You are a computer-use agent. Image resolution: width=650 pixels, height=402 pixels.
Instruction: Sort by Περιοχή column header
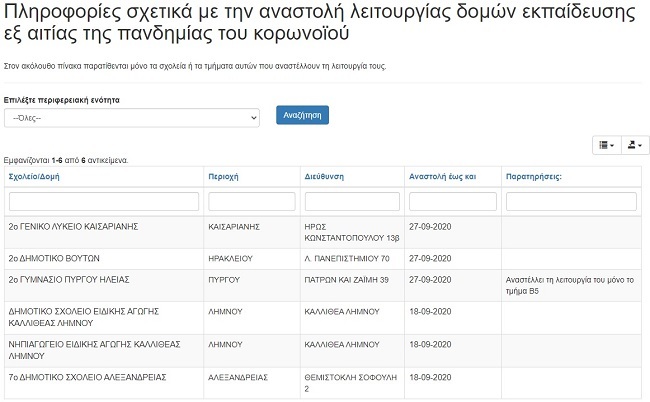coord(223,176)
